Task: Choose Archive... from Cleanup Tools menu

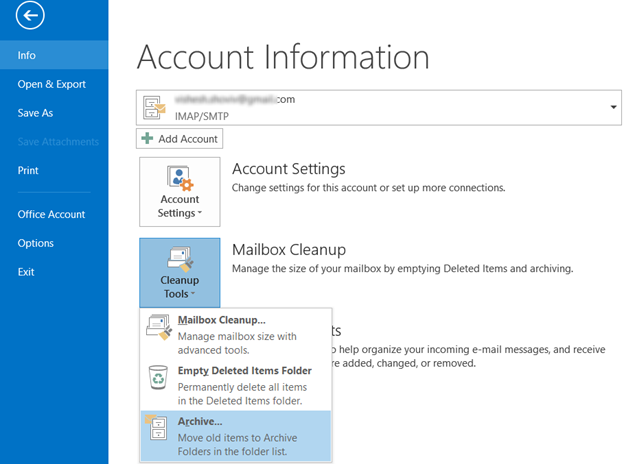Action: [x=236, y=436]
